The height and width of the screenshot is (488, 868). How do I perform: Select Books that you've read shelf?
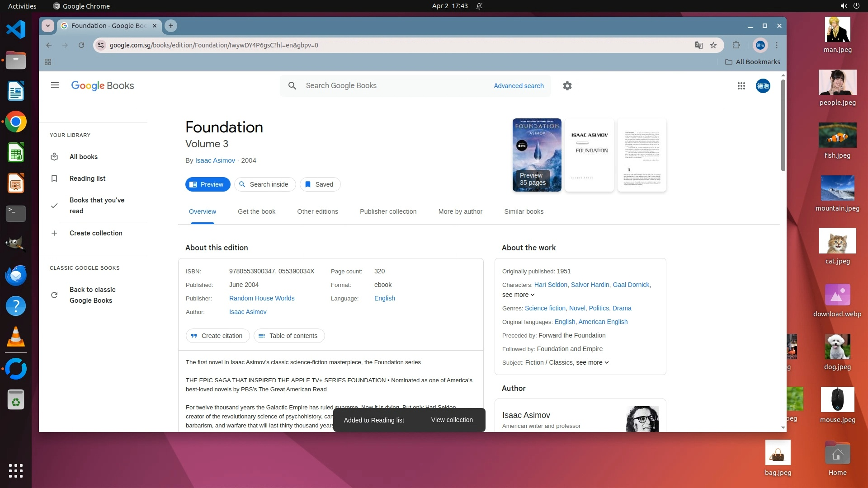tap(97, 206)
